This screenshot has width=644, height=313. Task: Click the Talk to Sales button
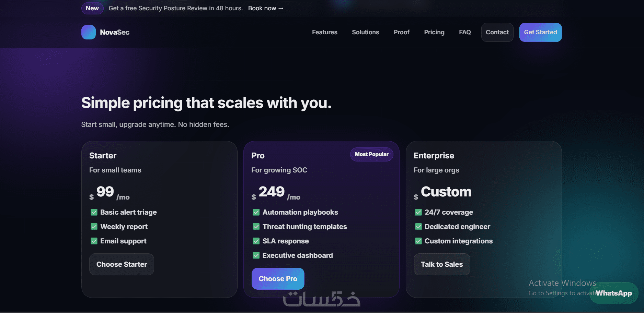[441, 264]
